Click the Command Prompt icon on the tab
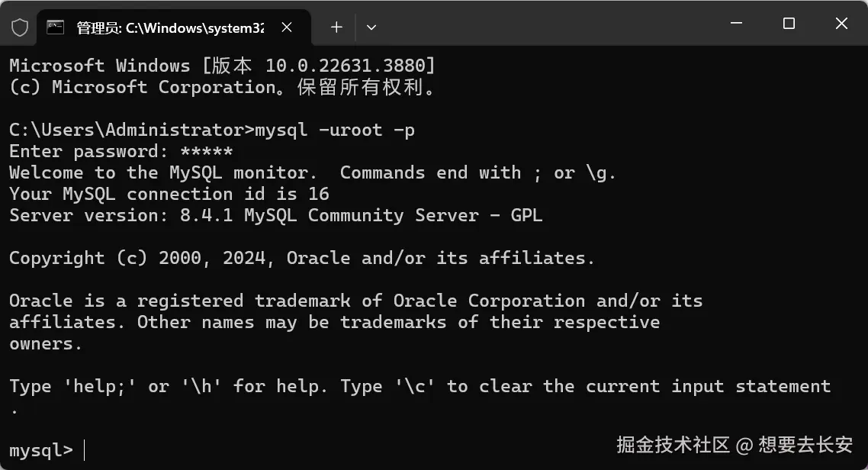 click(x=56, y=27)
